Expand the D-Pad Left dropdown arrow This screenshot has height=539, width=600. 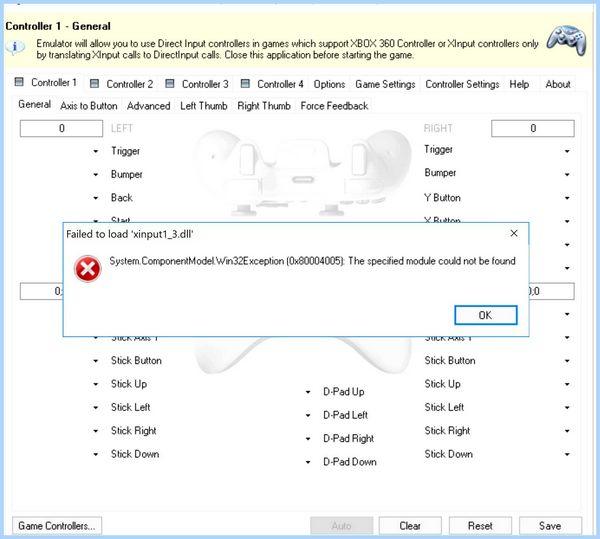click(308, 415)
